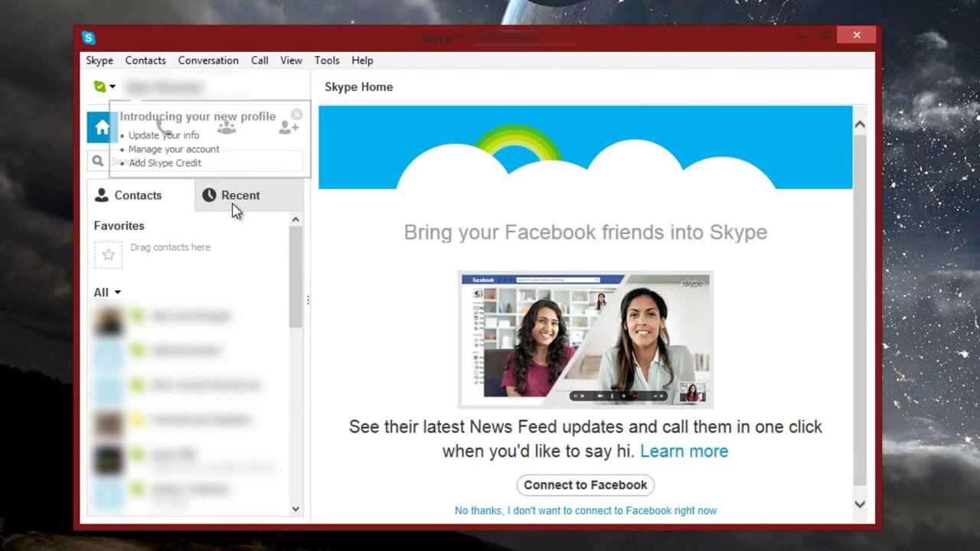980x551 pixels.
Task: Click Skype Home panel scroll-up arrow
Action: 860,124
